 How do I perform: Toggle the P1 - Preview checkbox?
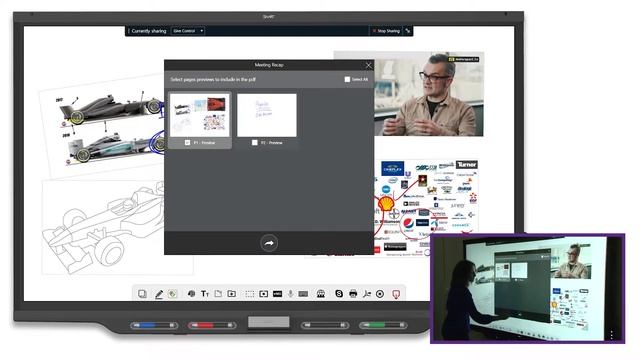187,142
